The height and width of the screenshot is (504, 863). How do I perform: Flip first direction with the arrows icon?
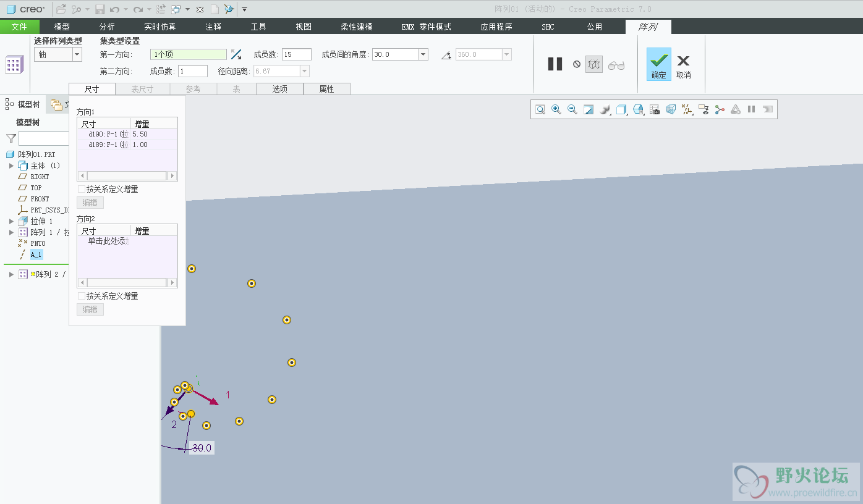(x=236, y=54)
